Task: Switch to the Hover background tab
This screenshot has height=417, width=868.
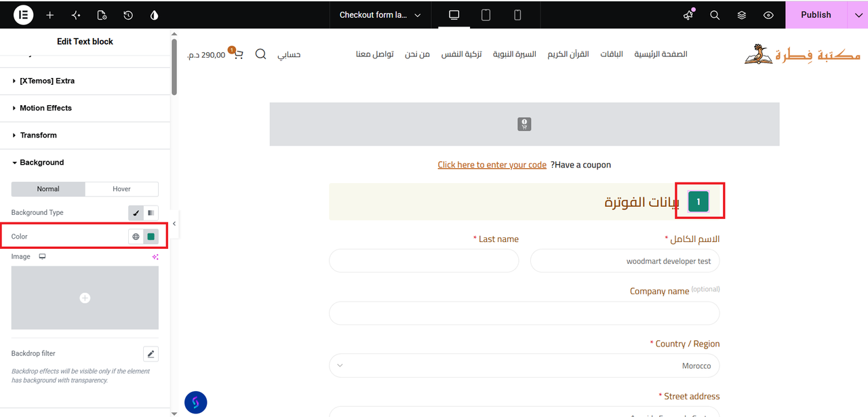Action: tap(122, 189)
